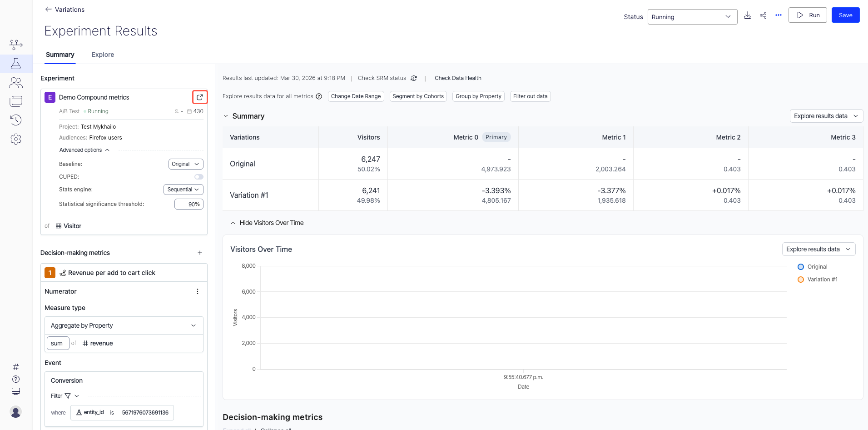Click the Segment by Cohorts button

[x=418, y=96]
